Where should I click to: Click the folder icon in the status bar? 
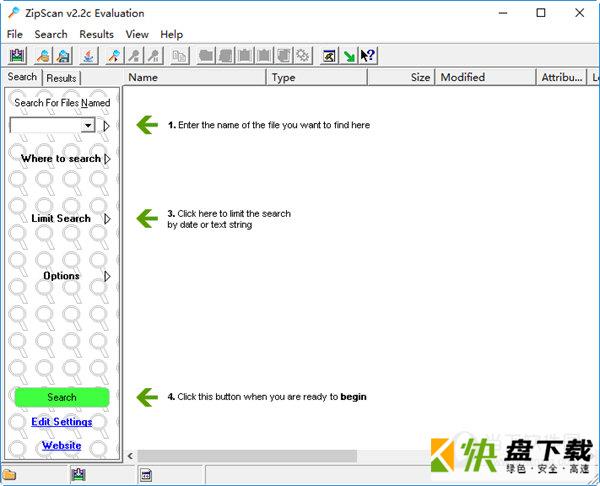[x=10, y=475]
